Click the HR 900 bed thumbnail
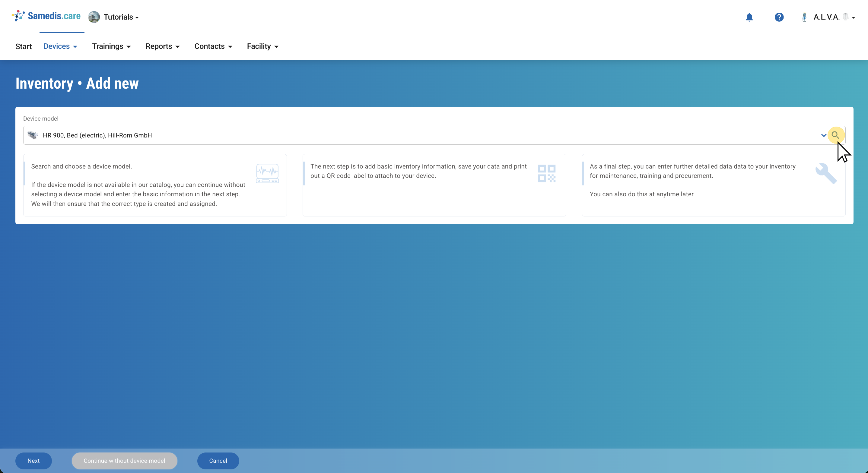Viewport: 868px width, 473px height. (33, 135)
